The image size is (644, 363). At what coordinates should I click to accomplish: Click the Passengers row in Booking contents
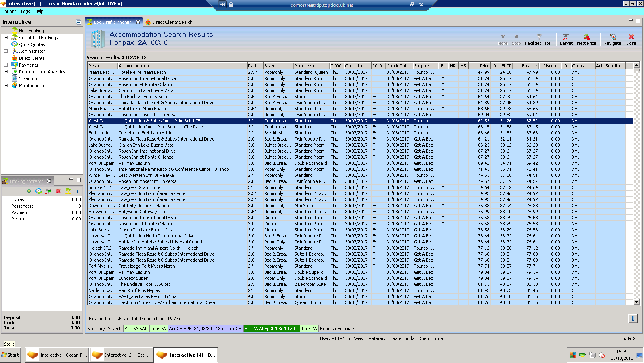pyautogui.click(x=42, y=206)
